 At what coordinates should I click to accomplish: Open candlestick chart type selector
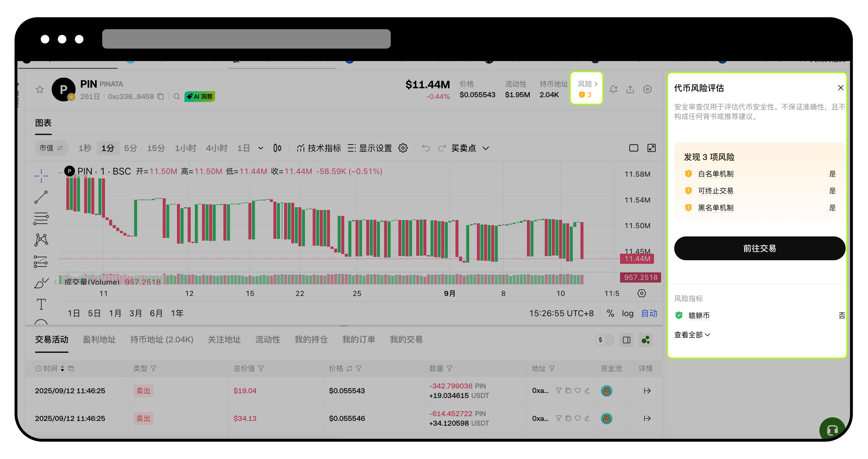pos(277,148)
